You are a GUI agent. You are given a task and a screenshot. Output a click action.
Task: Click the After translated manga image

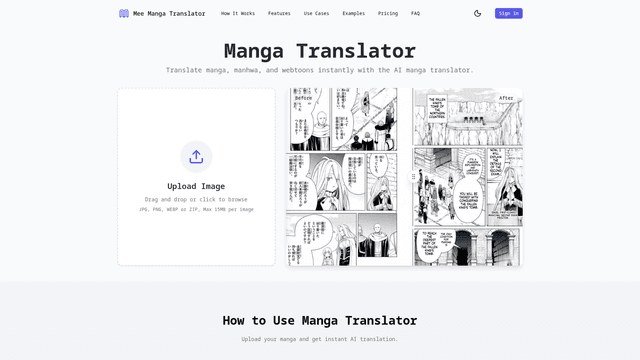[x=468, y=177]
